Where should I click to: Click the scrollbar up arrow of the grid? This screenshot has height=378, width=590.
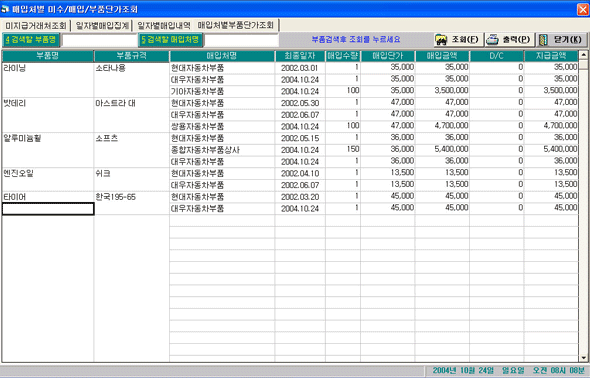[x=584, y=55]
